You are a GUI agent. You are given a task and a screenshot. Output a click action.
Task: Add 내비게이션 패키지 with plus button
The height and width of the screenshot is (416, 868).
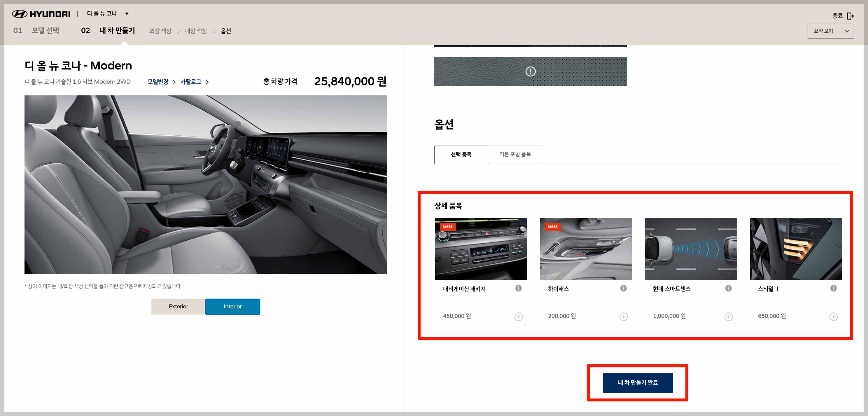519,317
